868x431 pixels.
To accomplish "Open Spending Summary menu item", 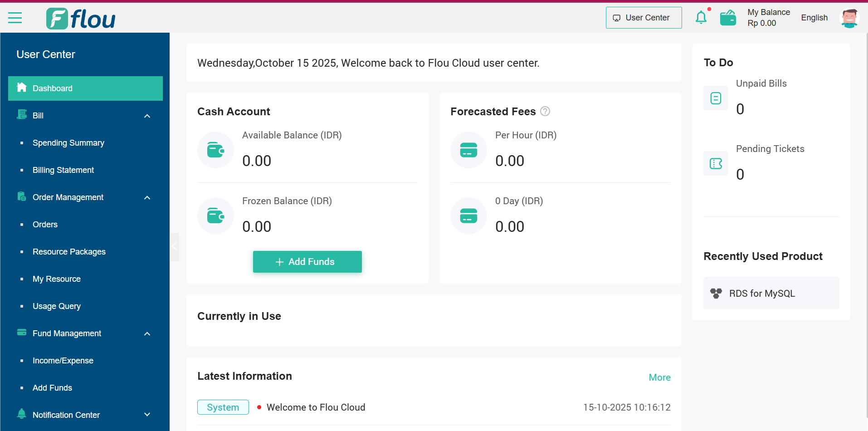I will point(68,143).
